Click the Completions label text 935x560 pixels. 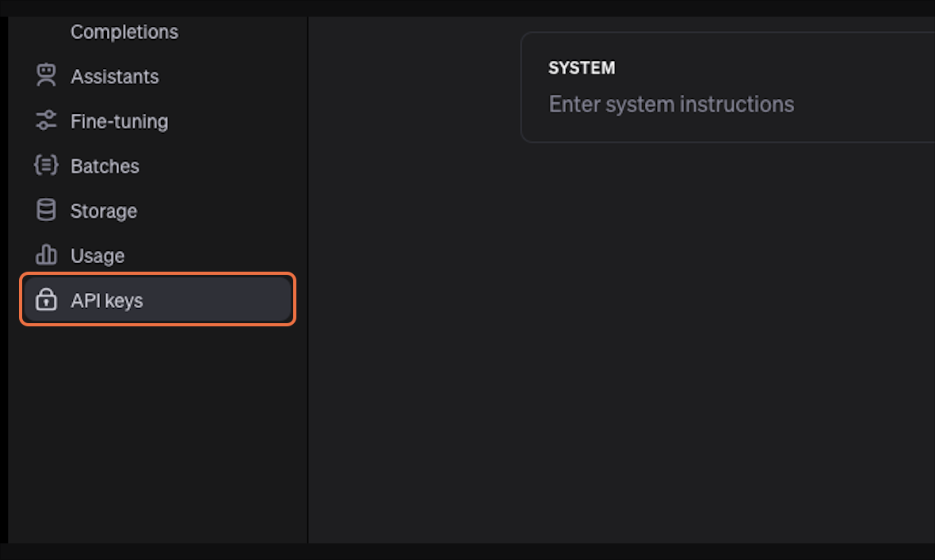pos(124,32)
